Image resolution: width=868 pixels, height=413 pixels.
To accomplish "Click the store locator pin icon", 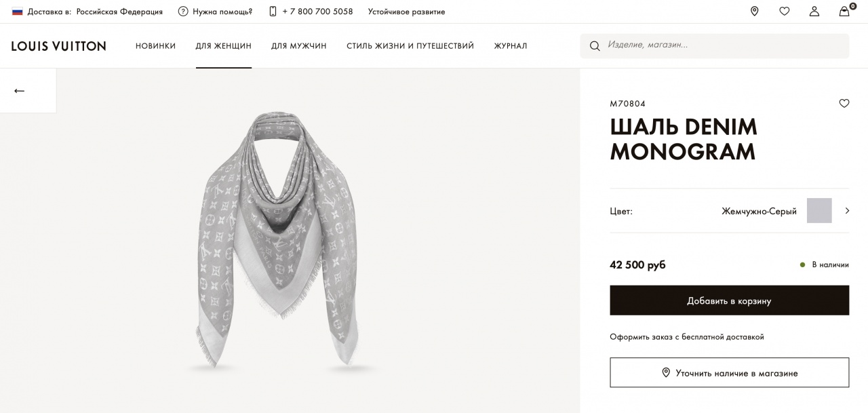I will [754, 12].
